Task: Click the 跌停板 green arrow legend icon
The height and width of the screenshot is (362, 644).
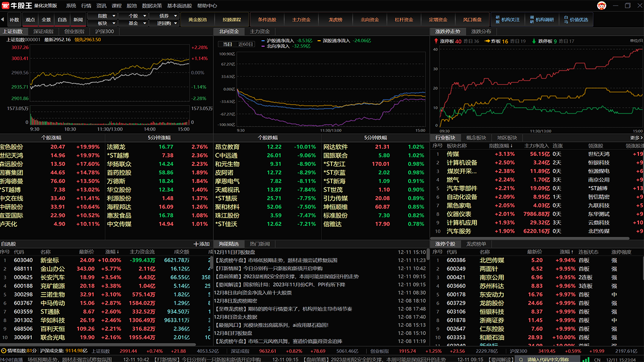Action: [534, 41]
